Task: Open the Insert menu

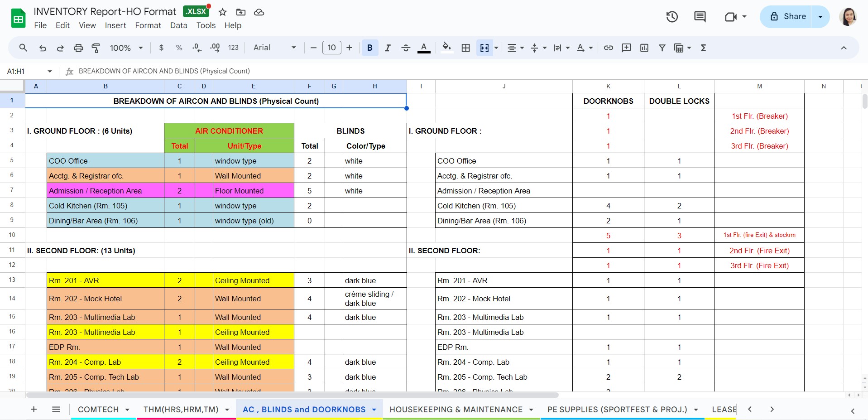Action: [115, 25]
